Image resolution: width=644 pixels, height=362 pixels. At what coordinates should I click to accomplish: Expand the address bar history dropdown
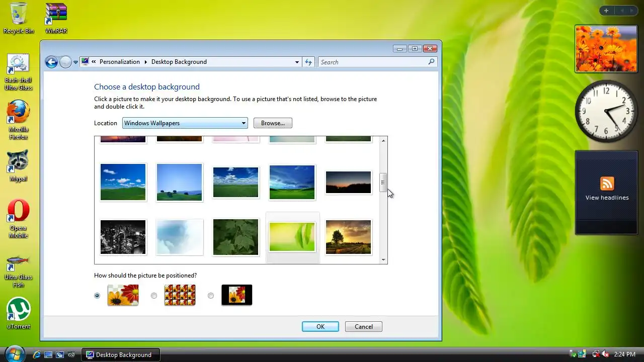click(297, 62)
